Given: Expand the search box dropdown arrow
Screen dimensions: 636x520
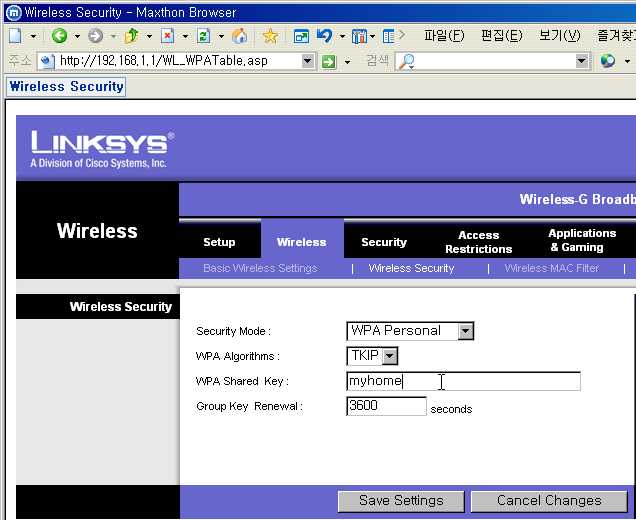Looking at the screenshot, I should (x=582, y=61).
